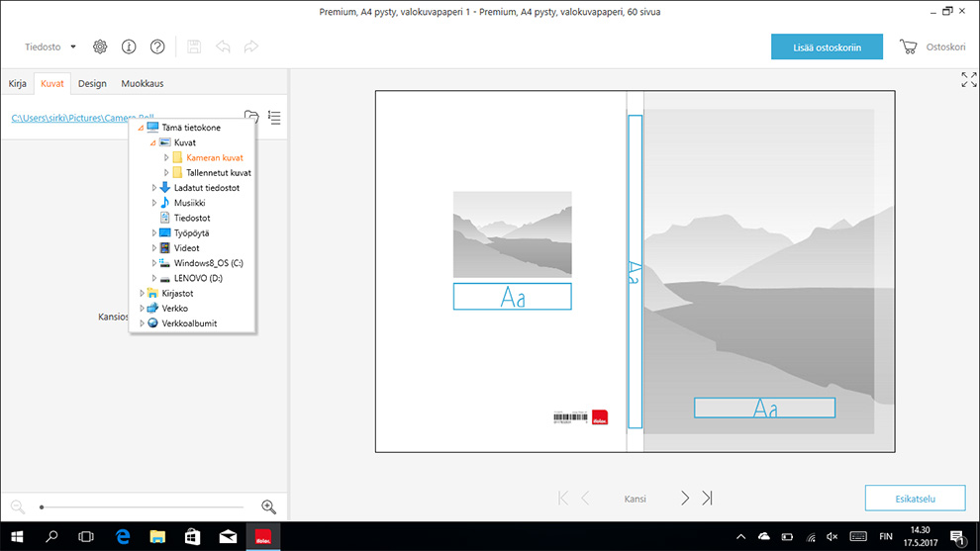Toggle fullscreen view icon
The width and height of the screenshot is (980, 551).
tap(969, 79)
